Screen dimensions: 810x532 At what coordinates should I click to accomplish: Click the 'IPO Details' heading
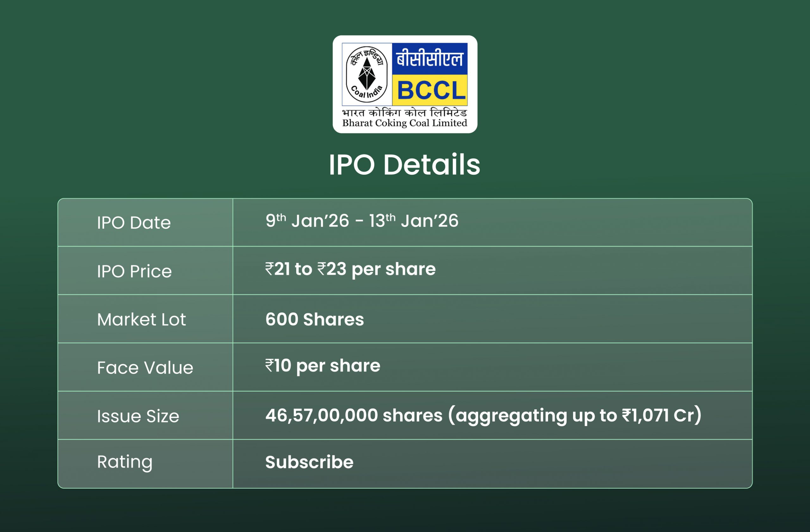404,165
